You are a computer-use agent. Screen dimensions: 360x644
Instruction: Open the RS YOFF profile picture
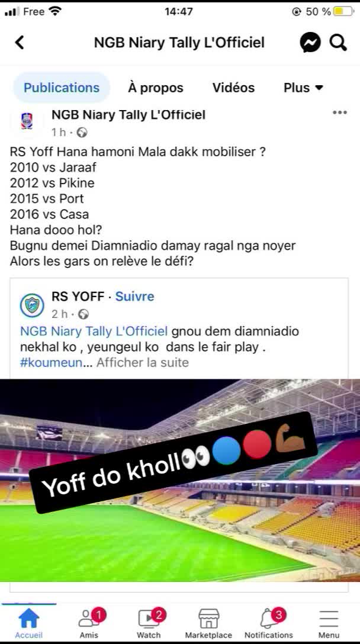click(32, 305)
